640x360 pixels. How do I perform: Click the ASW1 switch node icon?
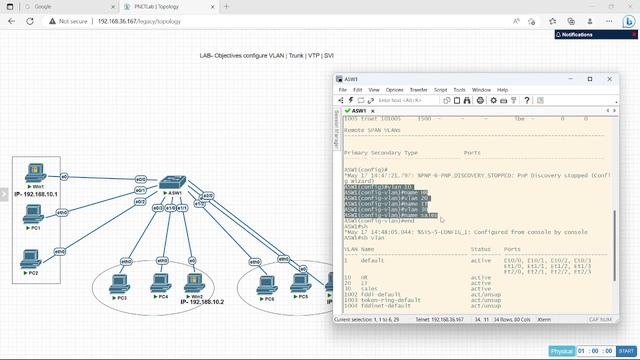[x=173, y=182]
